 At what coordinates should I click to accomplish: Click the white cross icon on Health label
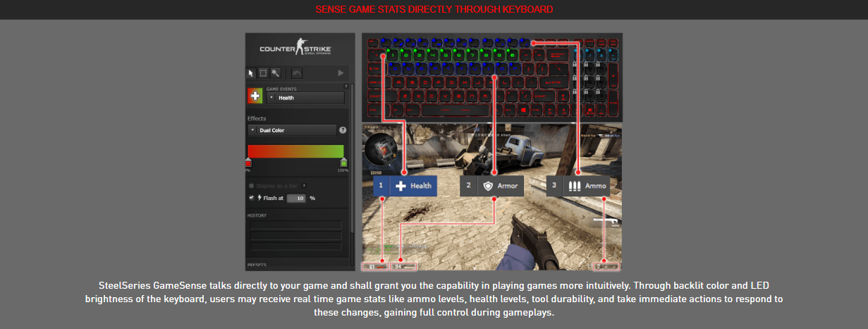click(x=401, y=186)
